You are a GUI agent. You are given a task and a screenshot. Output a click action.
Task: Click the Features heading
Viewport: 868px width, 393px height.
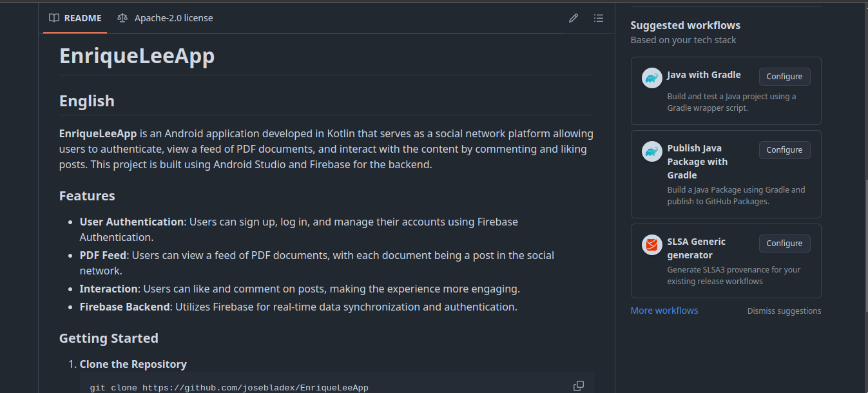point(87,196)
